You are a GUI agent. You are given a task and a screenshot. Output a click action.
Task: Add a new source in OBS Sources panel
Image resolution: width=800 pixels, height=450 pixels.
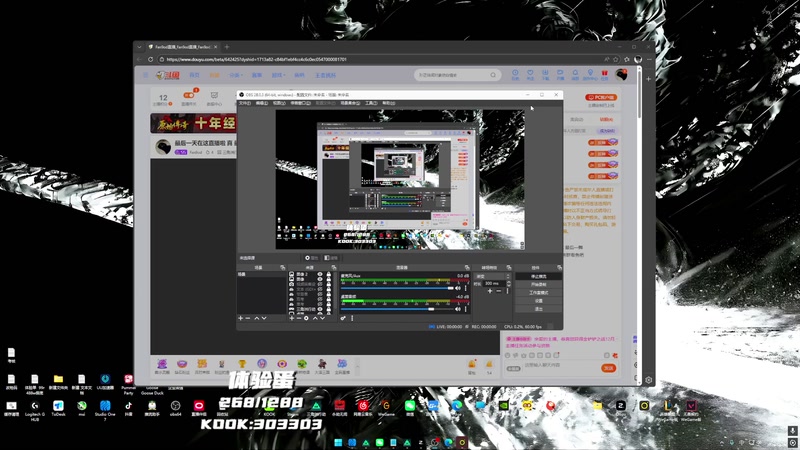[292, 318]
